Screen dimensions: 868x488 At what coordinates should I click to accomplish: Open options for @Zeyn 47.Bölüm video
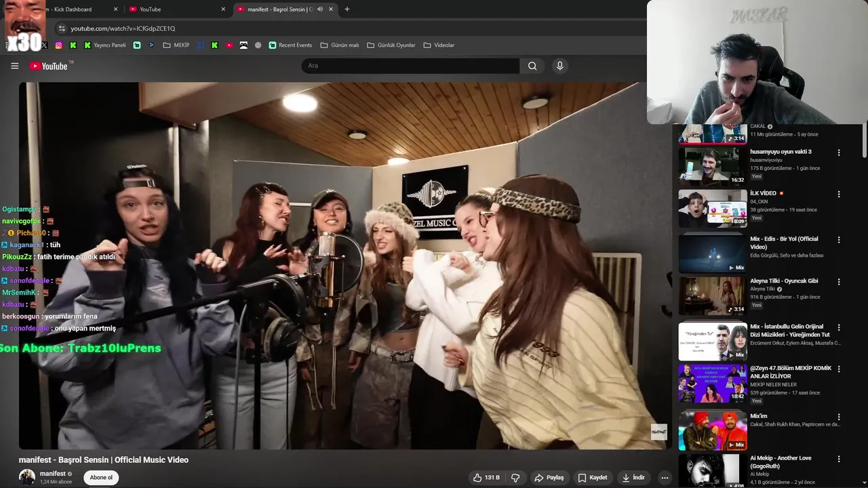839,369
